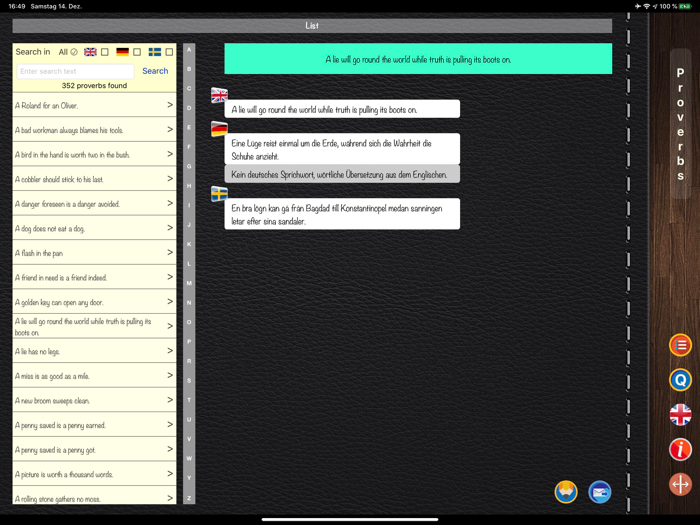Click the Search button
Image resolution: width=700 pixels, height=525 pixels.
tap(155, 71)
